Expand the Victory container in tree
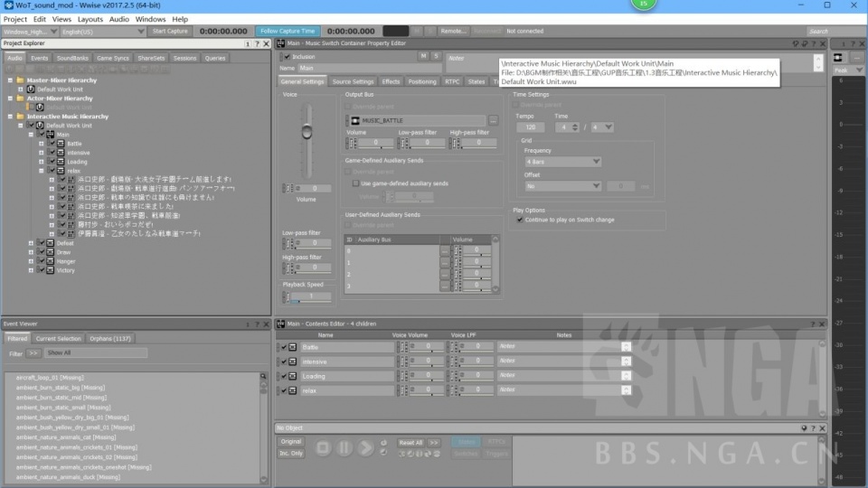This screenshot has height=488, width=868. (31, 270)
